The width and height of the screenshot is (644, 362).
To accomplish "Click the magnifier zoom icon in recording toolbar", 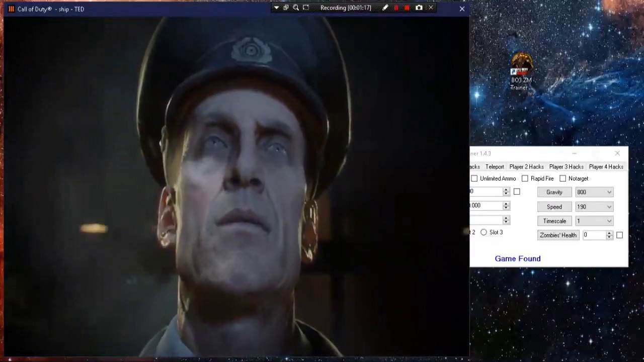I will click(x=296, y=8).
